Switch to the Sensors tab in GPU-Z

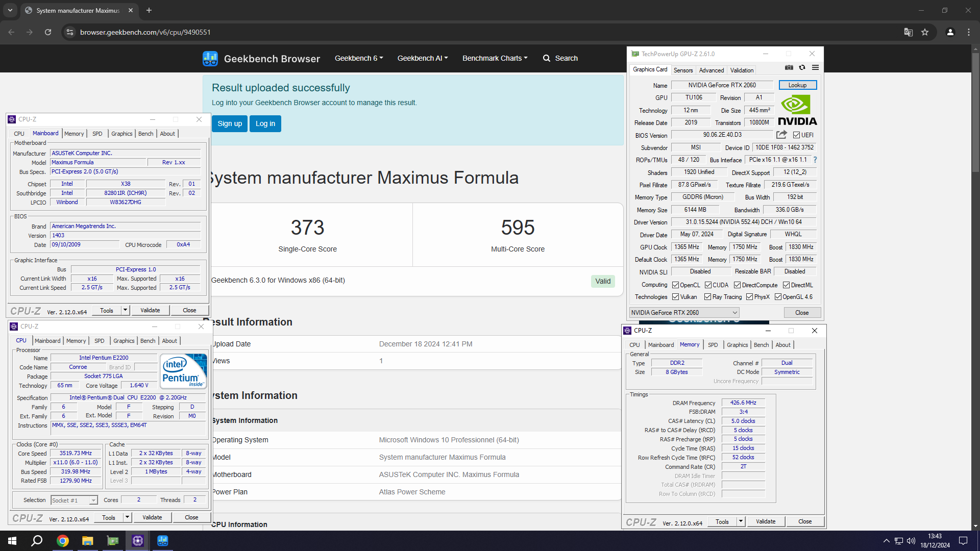point(683,70)
